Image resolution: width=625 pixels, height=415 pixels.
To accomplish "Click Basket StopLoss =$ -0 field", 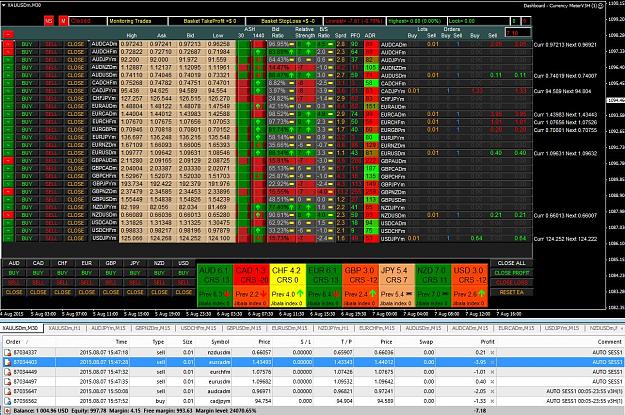I will [x=285, y=21].
